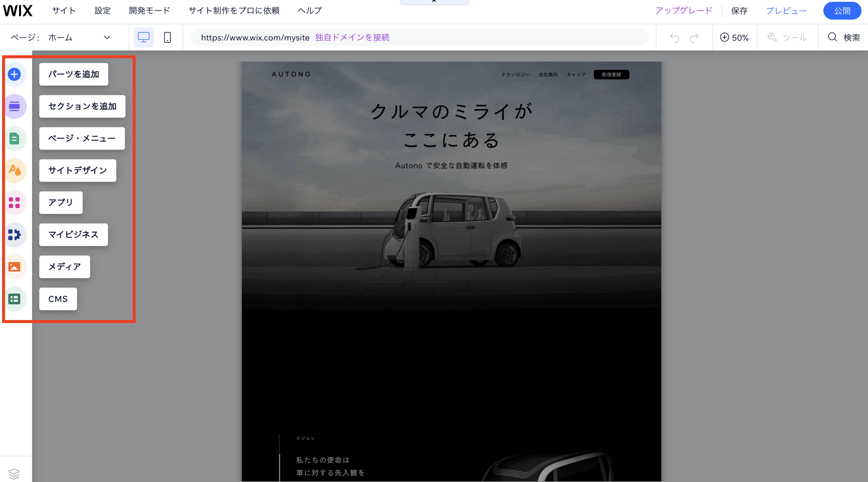The image size is (868, 482).
Task: Switch to desktop view mode
Action: pyautogui.click(x=144, y=37)
